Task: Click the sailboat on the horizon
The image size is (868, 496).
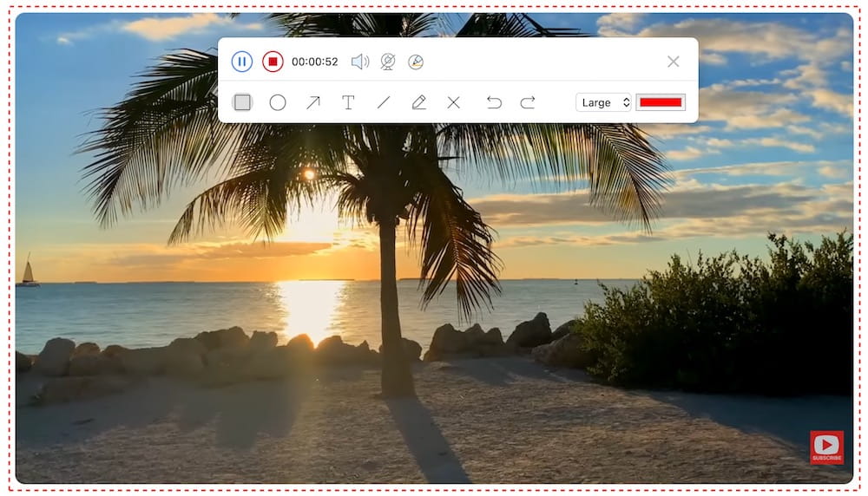Action: click(28, 271)
